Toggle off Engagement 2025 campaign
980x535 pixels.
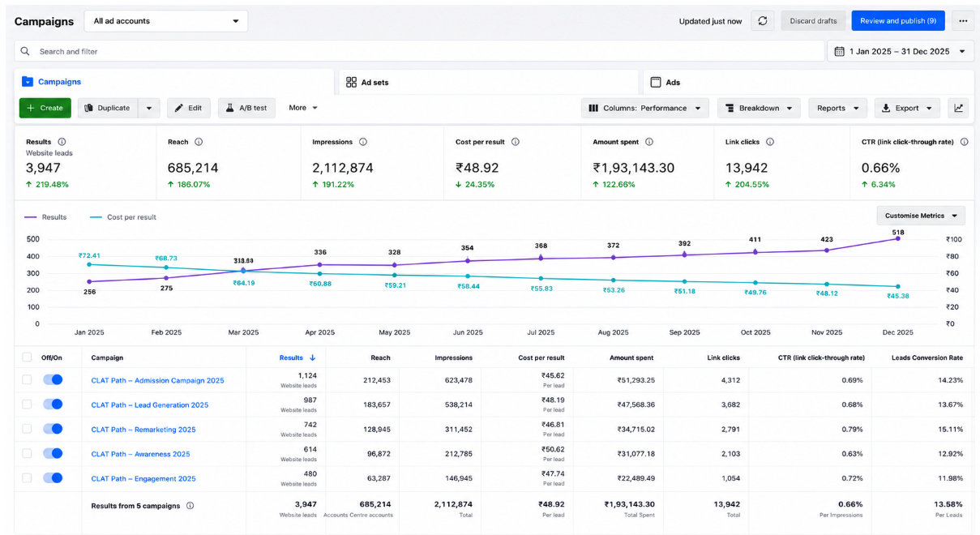tap(53, 478)
